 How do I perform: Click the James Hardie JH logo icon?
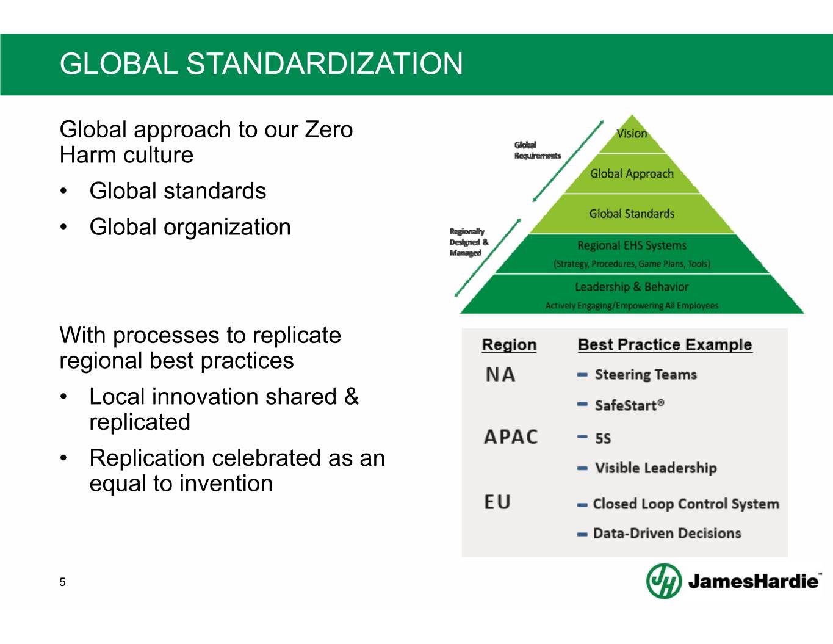pos(663,581)
